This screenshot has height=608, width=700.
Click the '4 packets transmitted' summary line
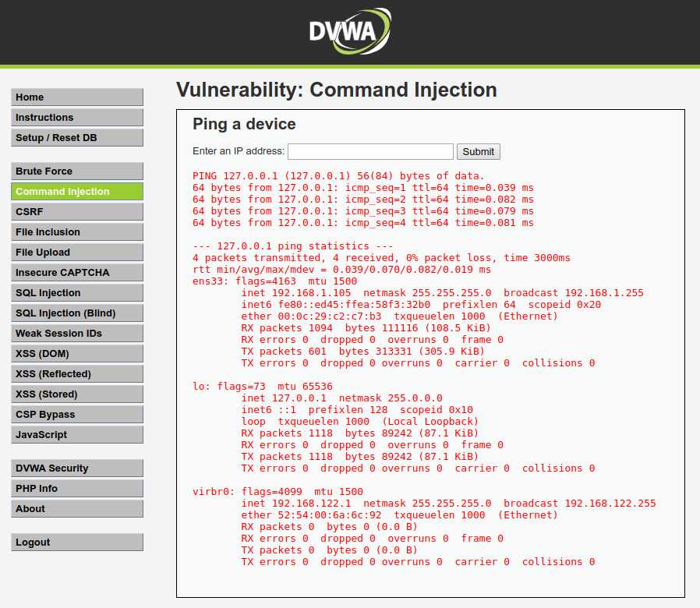[x=381, y=257]
